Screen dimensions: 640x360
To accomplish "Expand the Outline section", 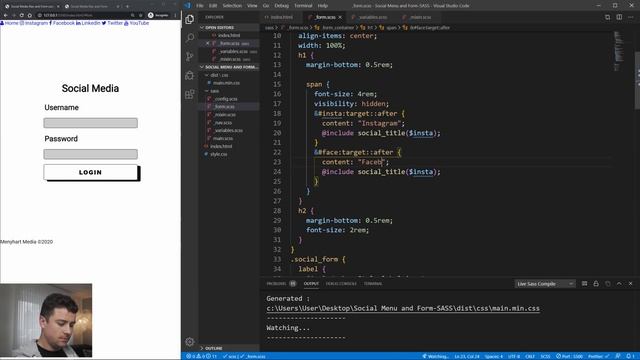I will pos(229,348).
